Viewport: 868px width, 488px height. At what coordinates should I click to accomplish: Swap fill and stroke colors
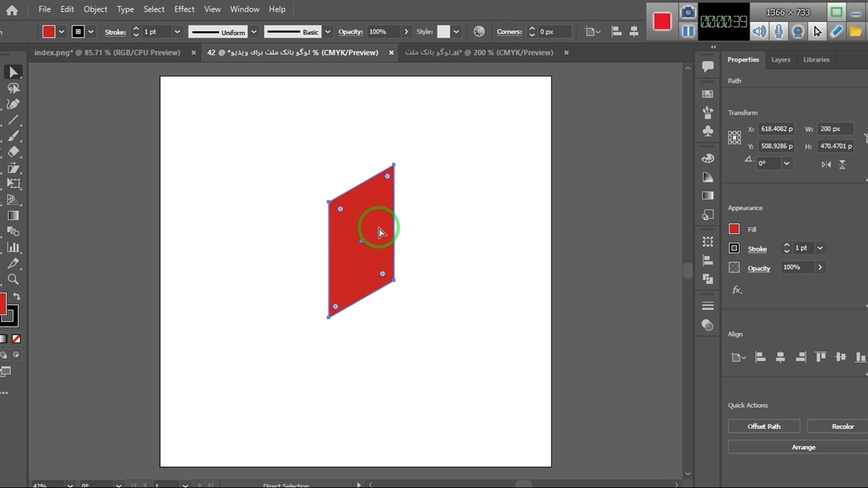point(17,297)
